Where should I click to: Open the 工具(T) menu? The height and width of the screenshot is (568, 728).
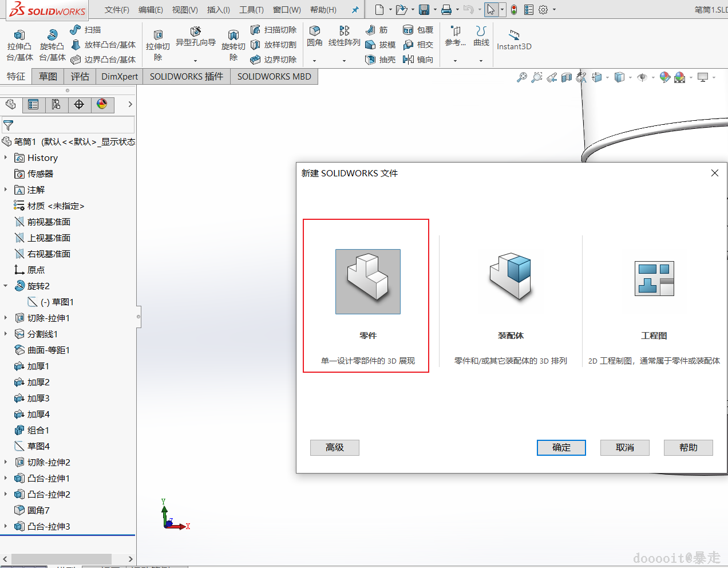click(251, 10)
